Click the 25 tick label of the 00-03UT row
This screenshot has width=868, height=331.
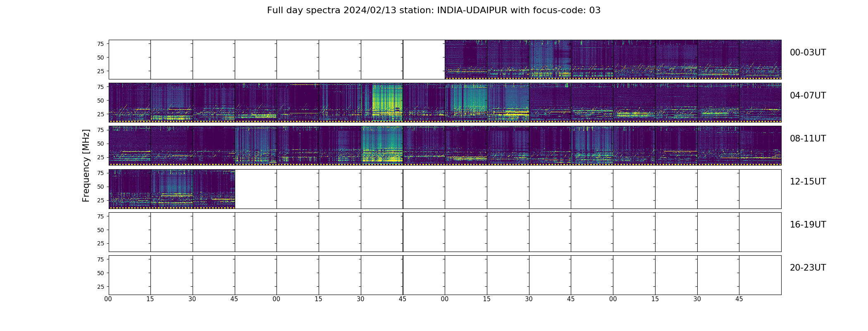pos(100,71)
